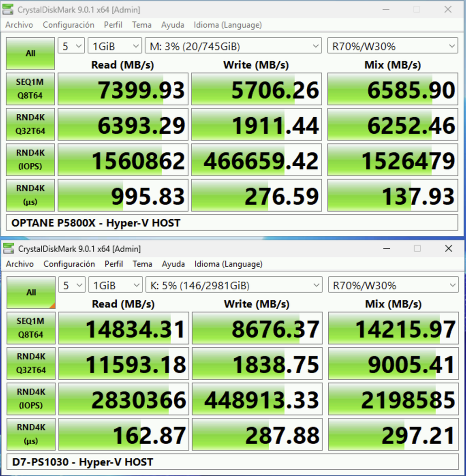Click the read IOPS value 2830366

123,399
